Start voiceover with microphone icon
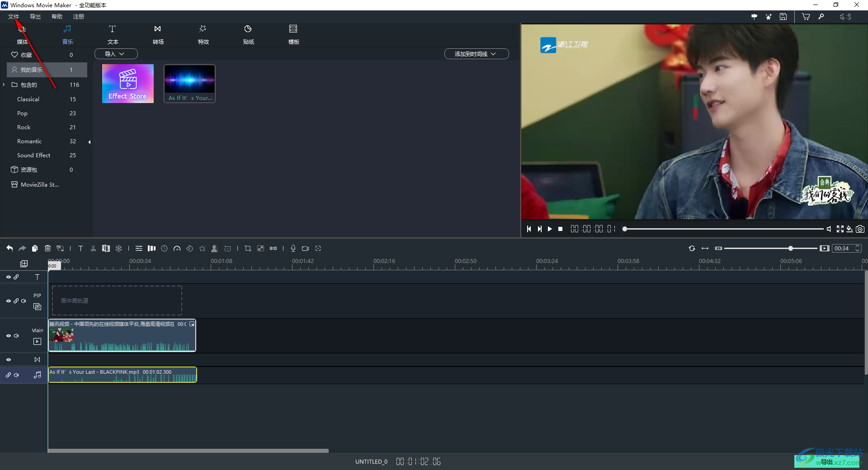This screenshot has height=470, width=868. (293, 248)
